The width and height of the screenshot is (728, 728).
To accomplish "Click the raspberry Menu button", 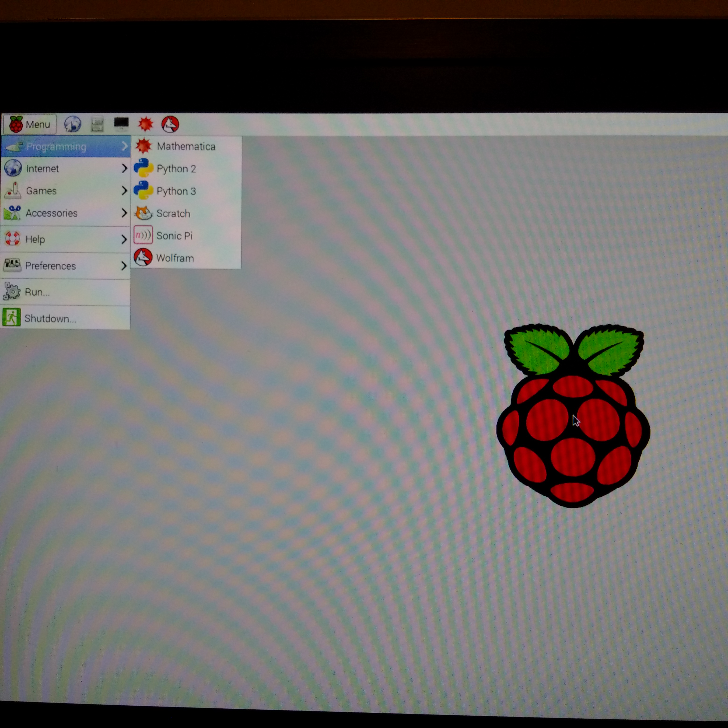I will coord(30,124).
